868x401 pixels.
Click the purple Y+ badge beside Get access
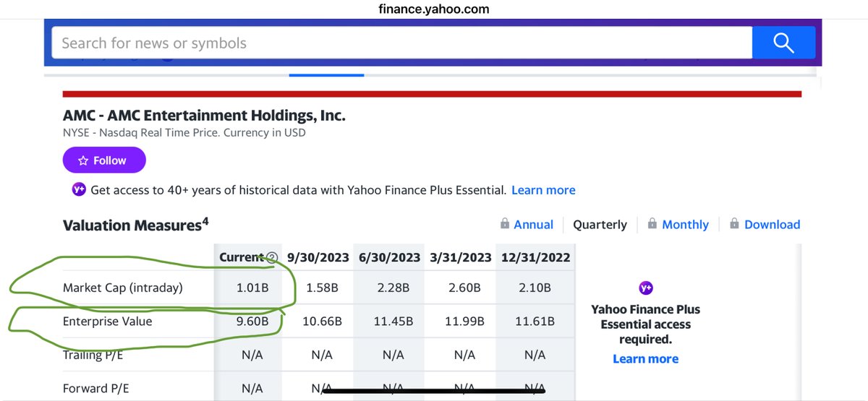pos(79,190)
